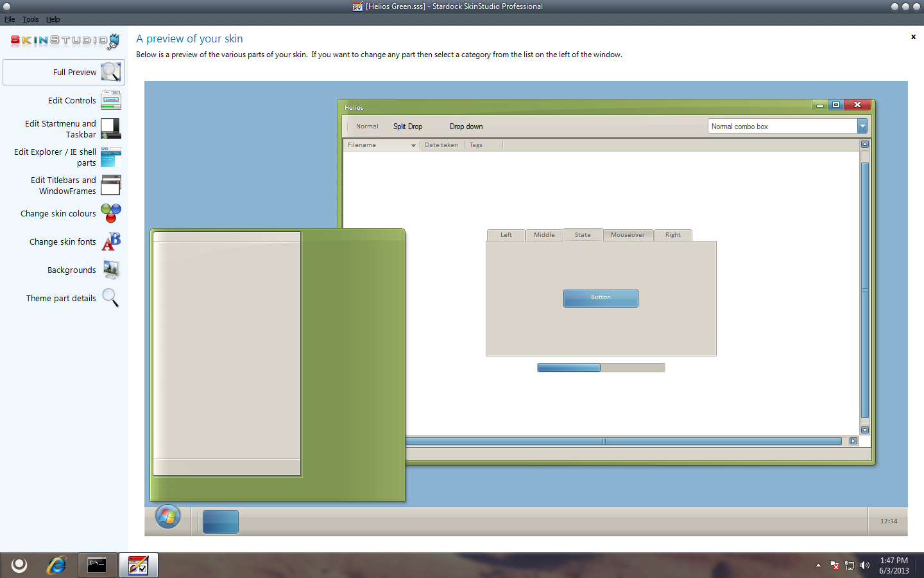924x578 pixels.
Task: Click the Windows orb in the preview taskbar
Action: 167,516
